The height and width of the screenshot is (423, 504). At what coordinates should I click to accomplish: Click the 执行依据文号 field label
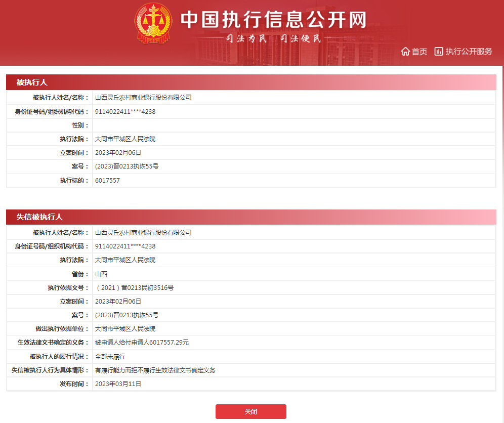click(x=68, y=288)
